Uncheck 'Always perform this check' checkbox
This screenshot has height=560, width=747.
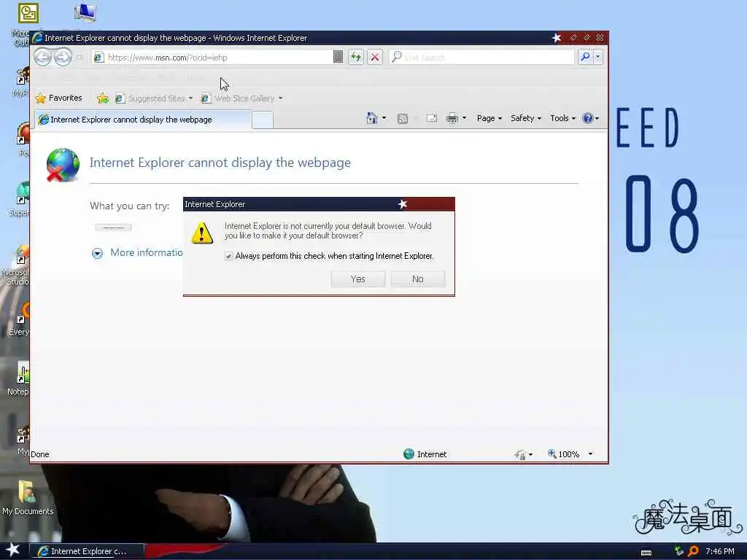228,256
